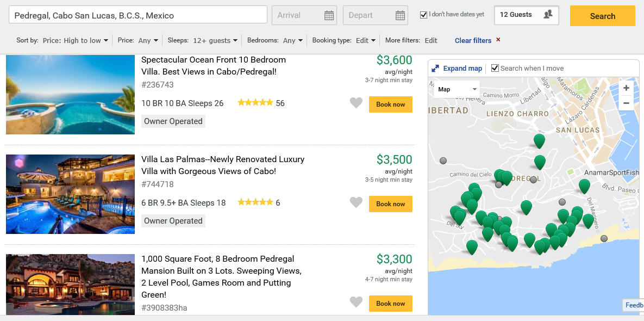Click the Expand map link
Screen dimensions: 644x321
[462, 68]
